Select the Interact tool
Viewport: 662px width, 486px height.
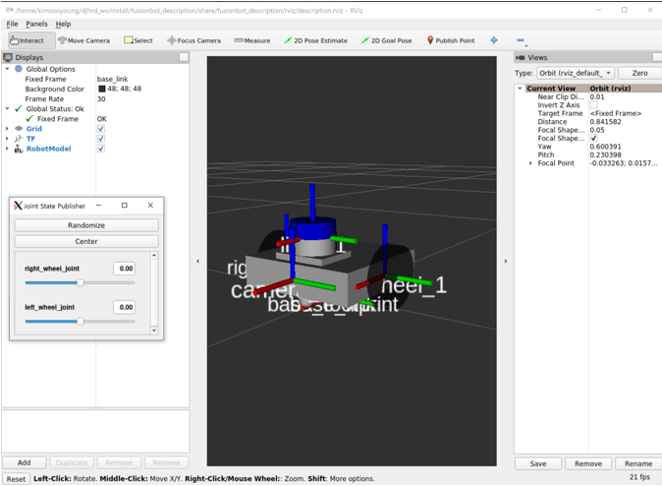click(31, 41)
